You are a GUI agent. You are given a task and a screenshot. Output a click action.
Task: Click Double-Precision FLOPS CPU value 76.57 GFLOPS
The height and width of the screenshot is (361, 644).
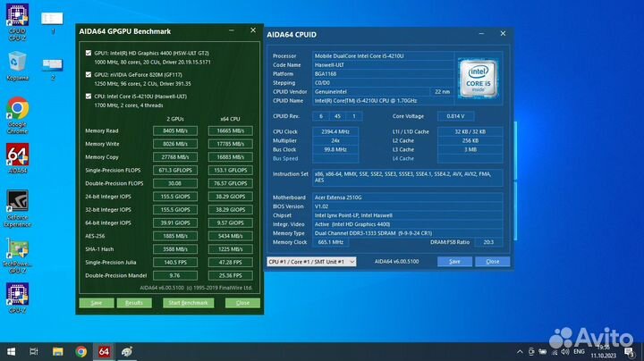[x=230, y=183]
